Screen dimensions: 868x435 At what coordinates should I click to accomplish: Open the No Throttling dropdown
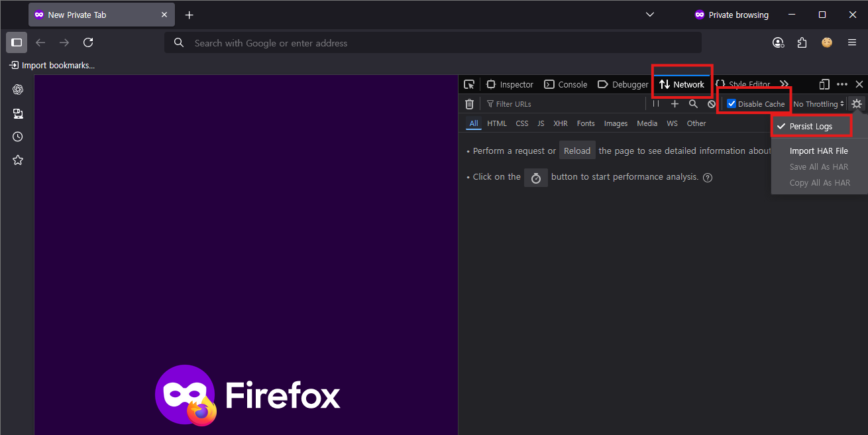click(x=818, y=103)
